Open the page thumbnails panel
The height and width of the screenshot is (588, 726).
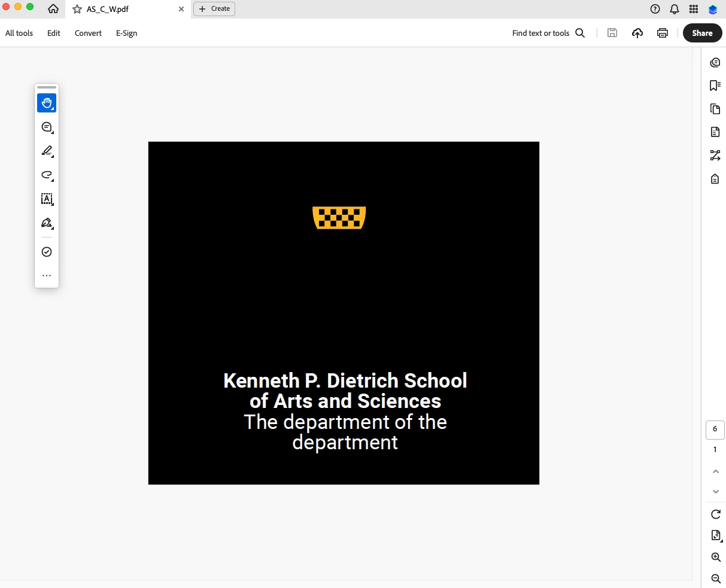click(715, 109)
